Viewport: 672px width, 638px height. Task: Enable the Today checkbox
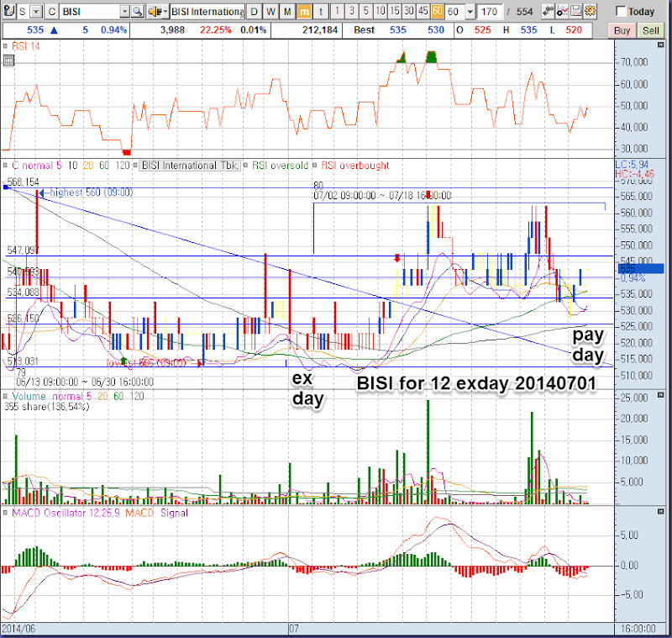622,12
